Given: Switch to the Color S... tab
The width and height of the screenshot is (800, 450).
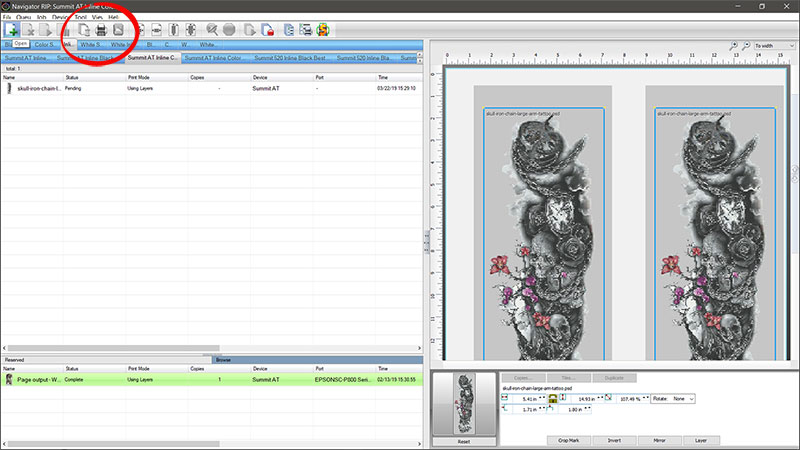Looking at the screenshot, I should (44, 45).
